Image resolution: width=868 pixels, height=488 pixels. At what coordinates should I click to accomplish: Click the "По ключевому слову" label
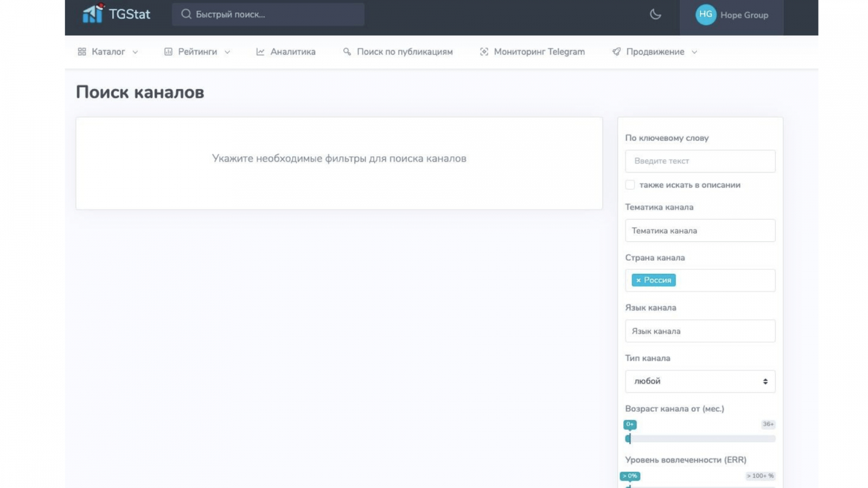point(667,138)
